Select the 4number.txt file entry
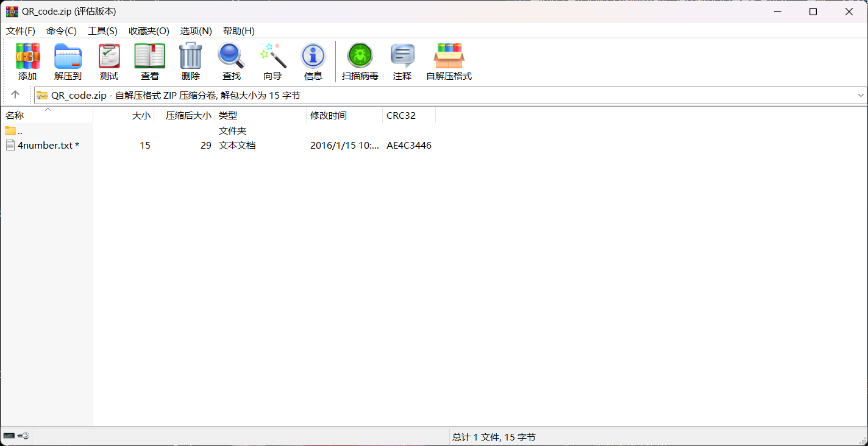Image resolution: width=868 pixels, height=446 pixels. click(44, 146)
